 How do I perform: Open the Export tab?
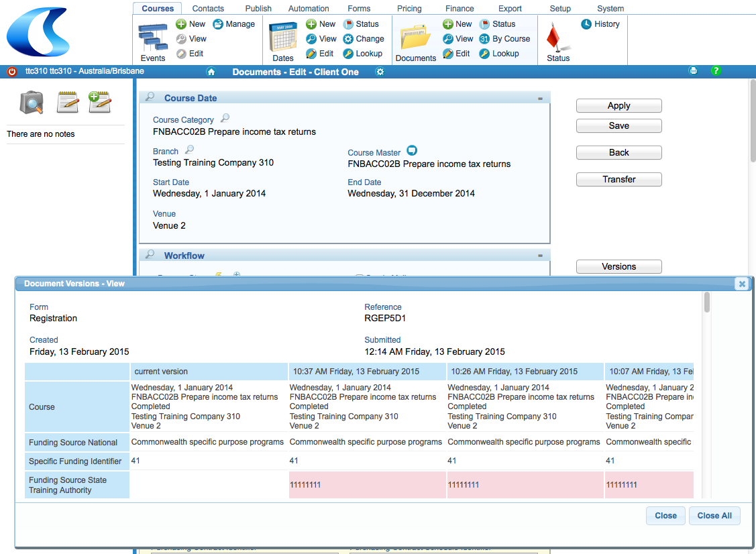(510, 9)
